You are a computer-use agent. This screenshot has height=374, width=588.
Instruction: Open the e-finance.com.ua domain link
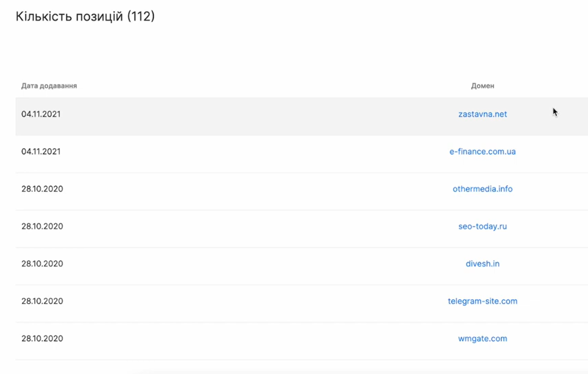tap(482, 151)
